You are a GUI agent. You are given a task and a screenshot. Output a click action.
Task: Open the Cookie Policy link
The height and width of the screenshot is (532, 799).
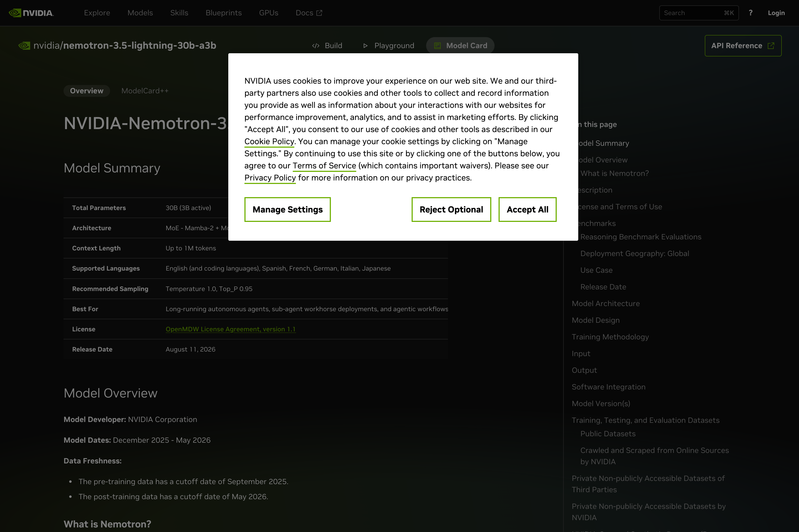(x=269, y=141)
